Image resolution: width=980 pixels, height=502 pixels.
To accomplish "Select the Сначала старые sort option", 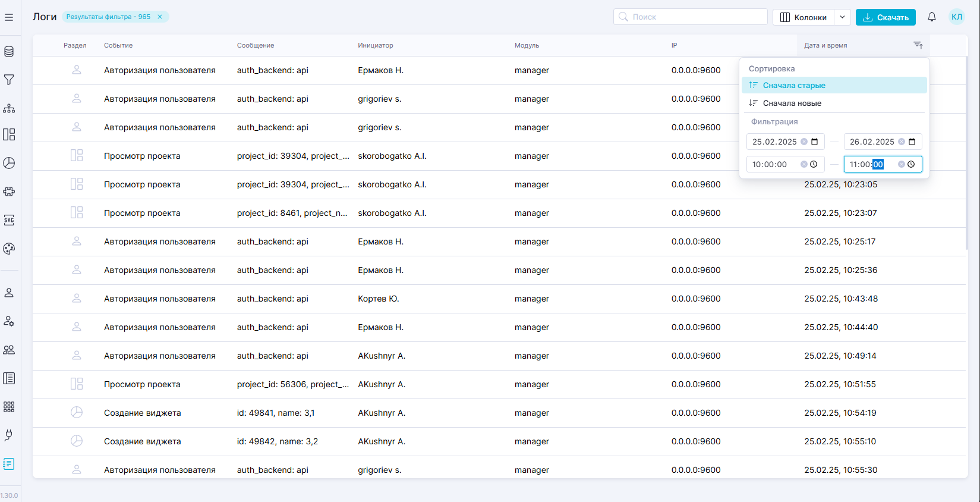I will pyautogui.click(x=794, y=85).
